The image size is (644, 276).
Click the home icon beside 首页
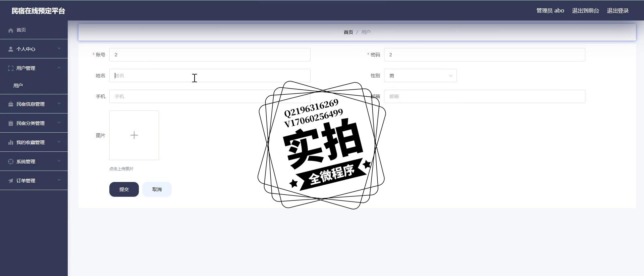pyautogui.click(x=11, y=30)
